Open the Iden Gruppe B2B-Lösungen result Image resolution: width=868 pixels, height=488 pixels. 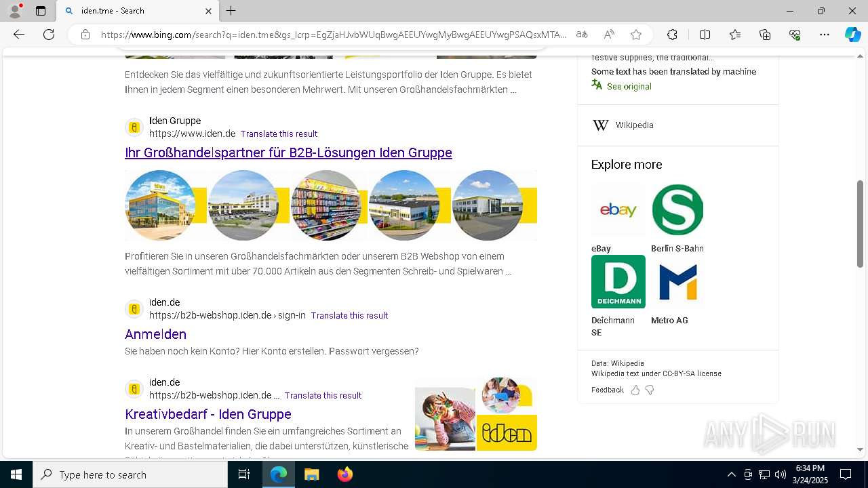(288, 152)
